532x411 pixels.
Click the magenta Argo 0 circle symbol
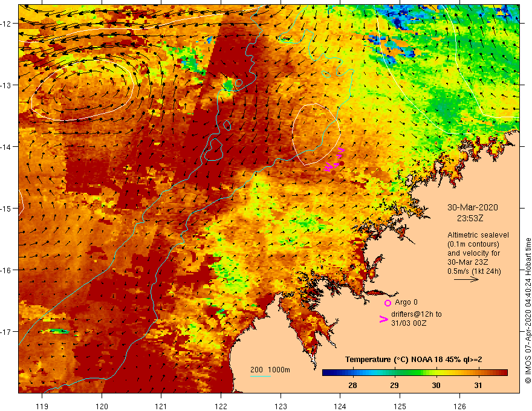[x=388, y=303]
